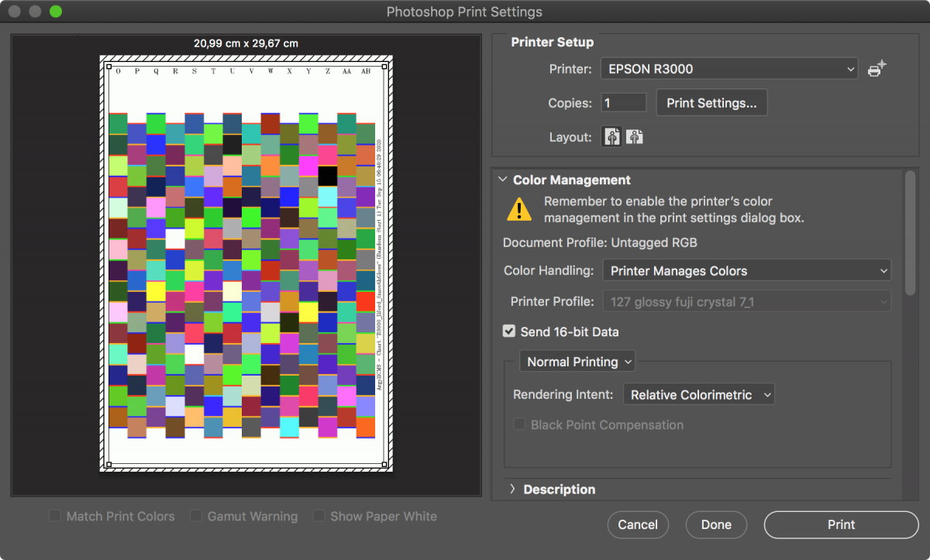Open the Color Handling dropdown
Image resolution: width=930 pixels, height=560 pixels.
coord(746,271)
